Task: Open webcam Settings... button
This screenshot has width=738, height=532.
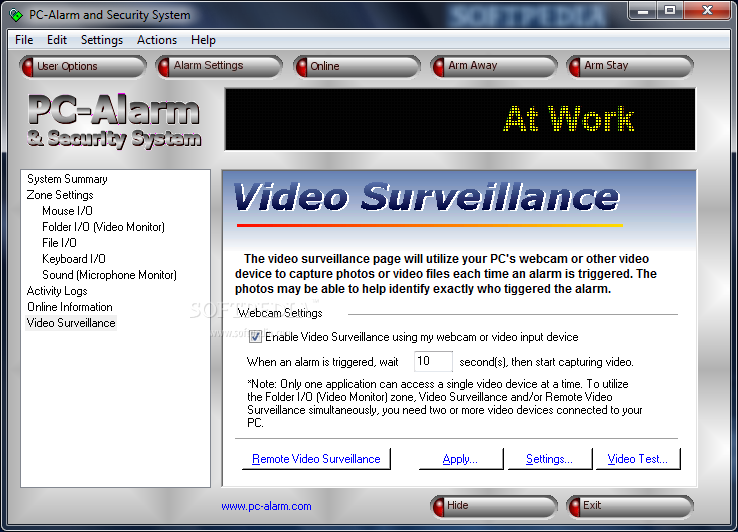Action: [x=549, y=459]
